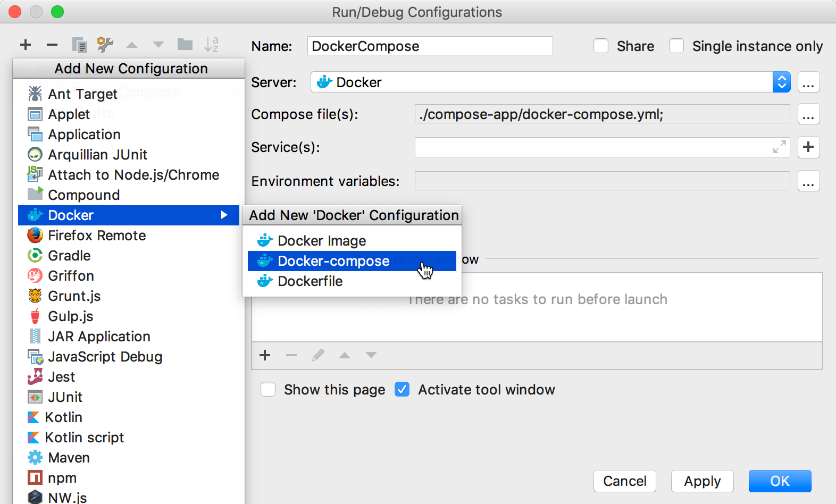The width and height of the screenshot is (836, 504).
Task: Enable the Show this page checkbox
Action: (268, 390)
